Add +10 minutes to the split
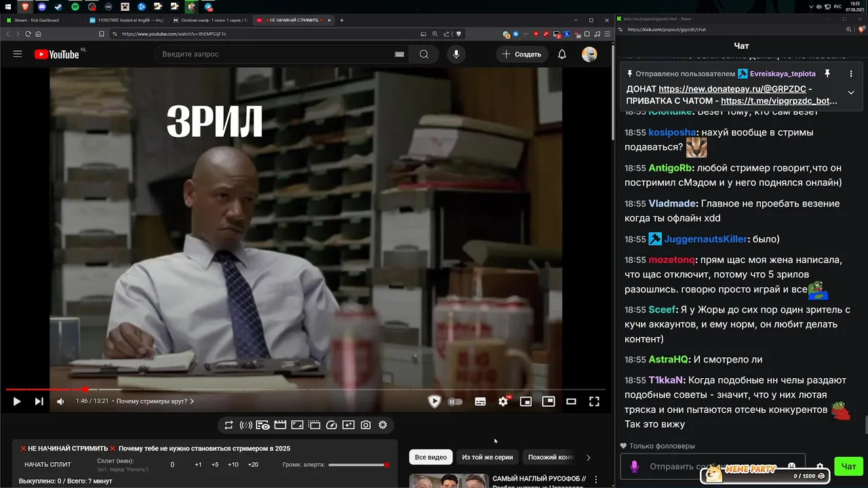This screenshot has height=488, width=868. pyautogui.click(x=233, y=465)
